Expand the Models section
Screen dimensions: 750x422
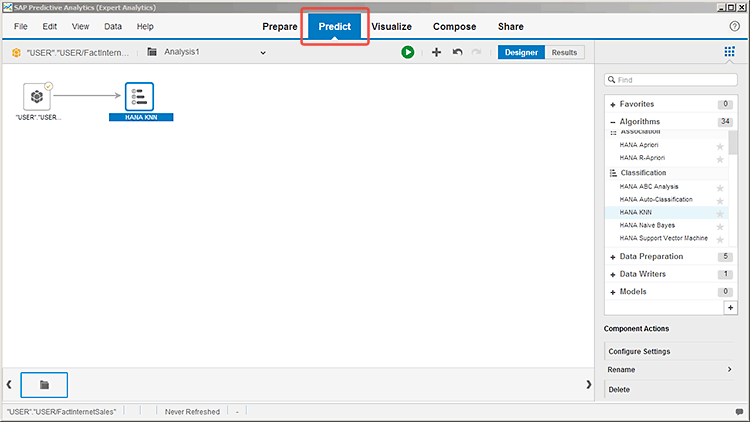tap(613, 292)
